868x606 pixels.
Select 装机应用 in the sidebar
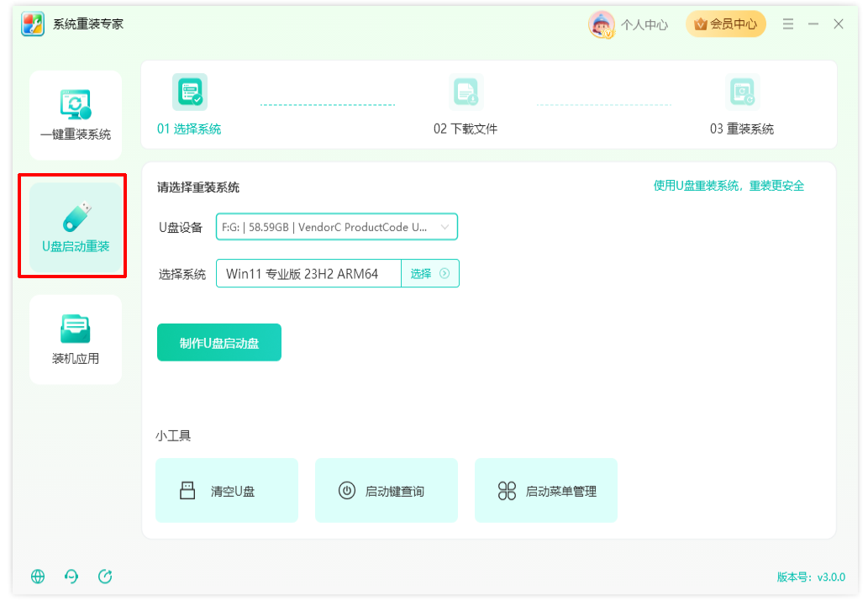coord(76,340)
